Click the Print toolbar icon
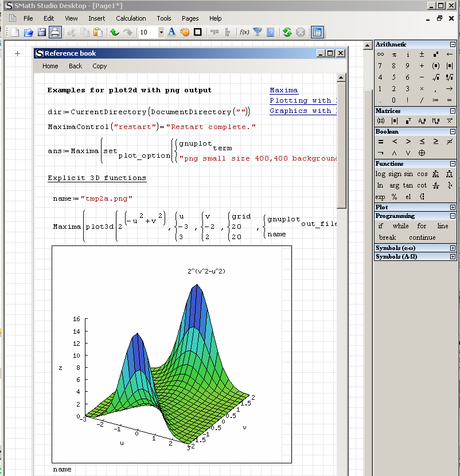Image resolution: width=460 pixels, height=476 pixels. pyautogui.click(x=54, y=32)
